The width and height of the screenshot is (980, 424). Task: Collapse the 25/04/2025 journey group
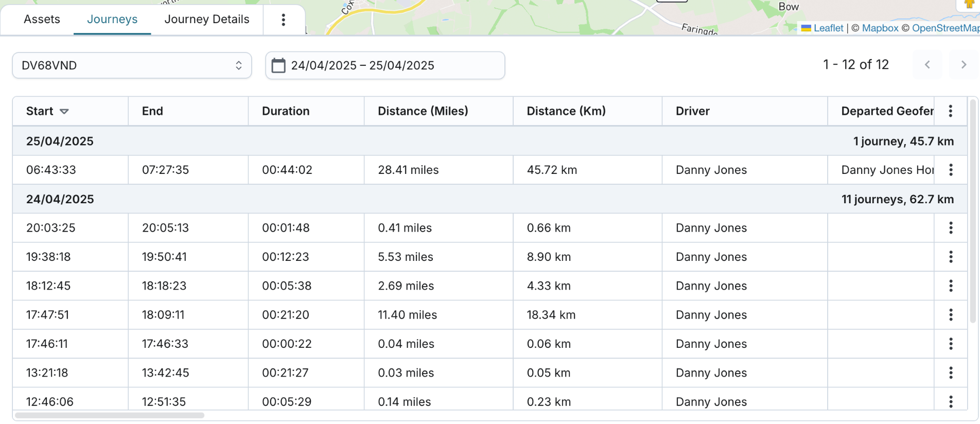(60, 142)
